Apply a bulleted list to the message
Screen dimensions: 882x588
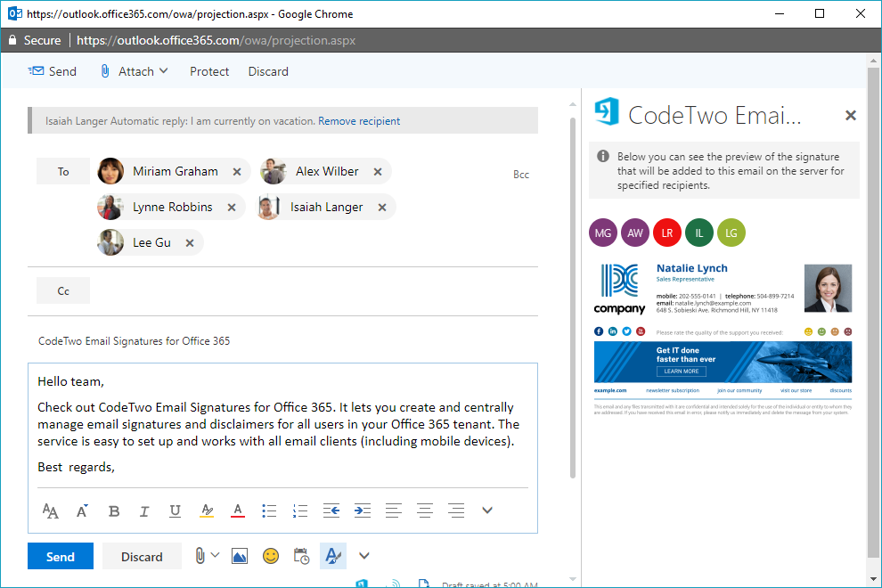coord(269,510)
